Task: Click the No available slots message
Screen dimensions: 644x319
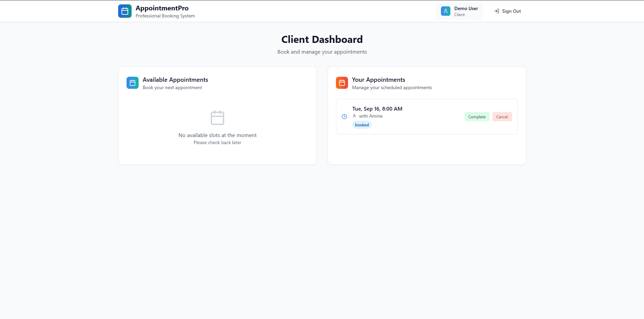Action: [217, 135]
